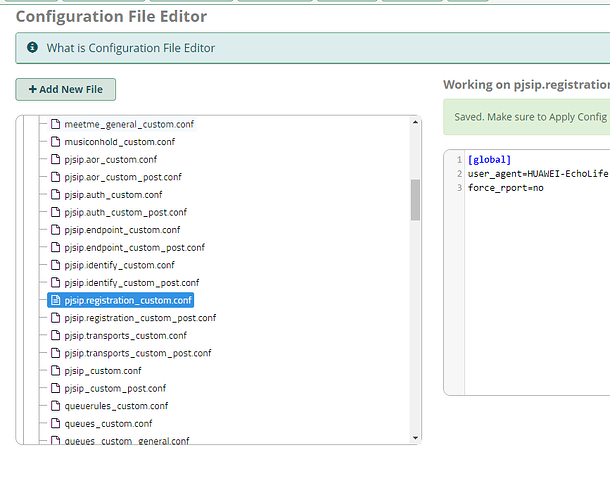This screenshot has height=499, width=610.
Task: Click file icon beside pjsip.aor_custom.conf
Action: [x=56, y=159]
